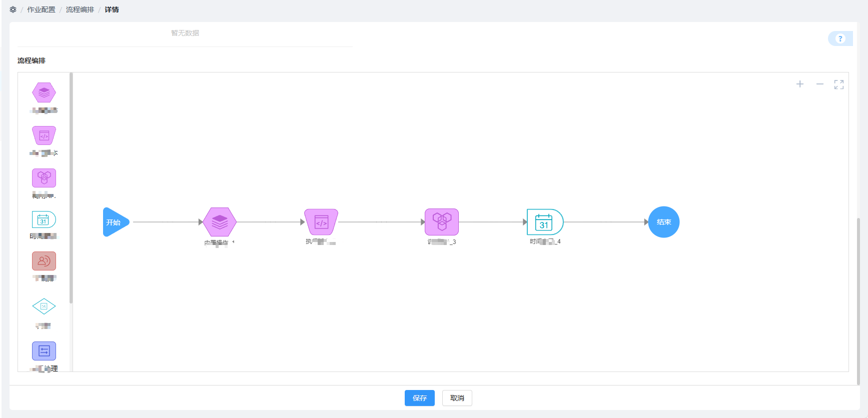Choose the calendar timer icon in palette
The height and width of the screenshot is (418, 868).
tap(44, 219)
